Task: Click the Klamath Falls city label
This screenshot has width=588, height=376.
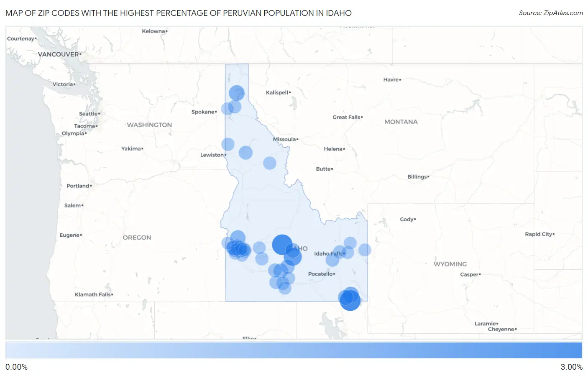Action: (x=93, y=294)
